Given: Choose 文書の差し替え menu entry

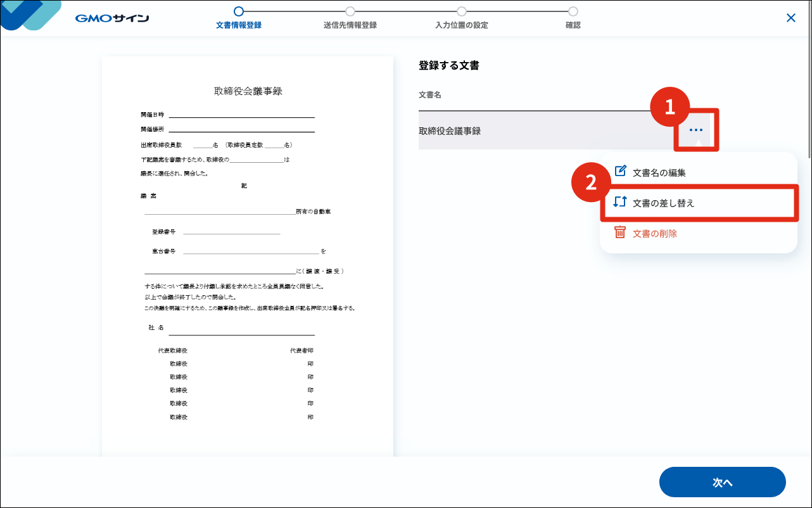Looking at the screenshot, I should [x=663, y=203].
